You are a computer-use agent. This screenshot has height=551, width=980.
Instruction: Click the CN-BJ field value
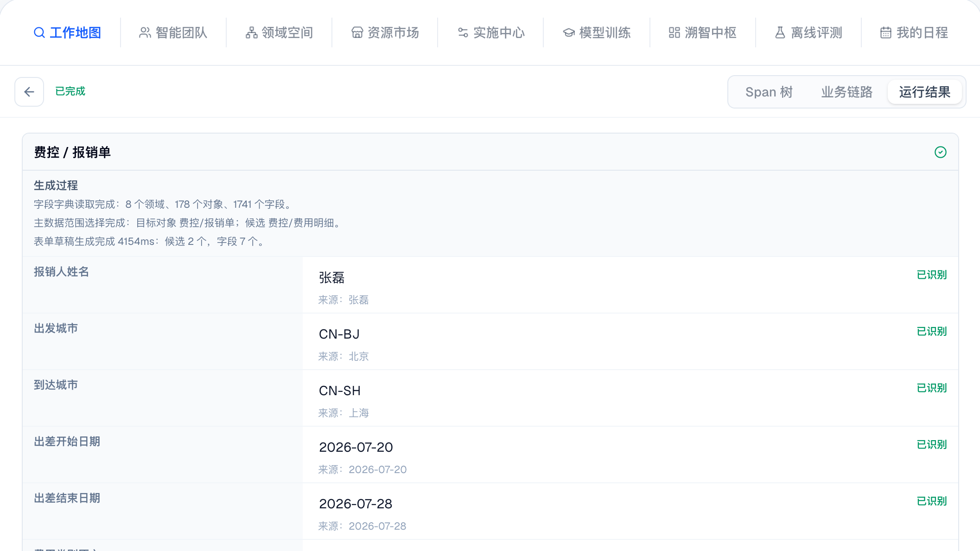[x=339, y=334]
